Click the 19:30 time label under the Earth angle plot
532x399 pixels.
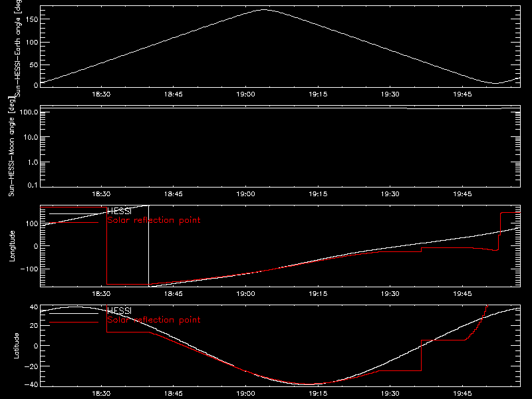click(x=390, y=94)
